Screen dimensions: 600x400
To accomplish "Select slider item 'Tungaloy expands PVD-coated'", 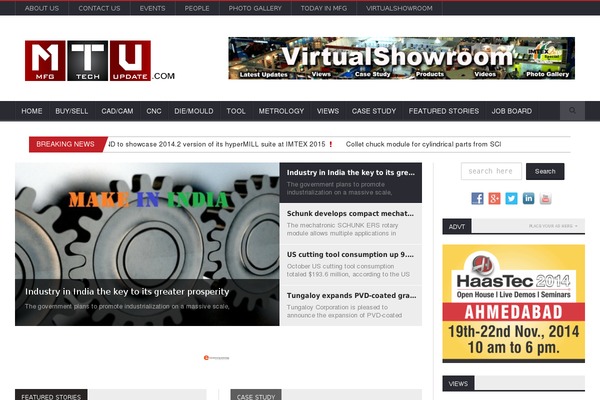I will pos(351,306).
